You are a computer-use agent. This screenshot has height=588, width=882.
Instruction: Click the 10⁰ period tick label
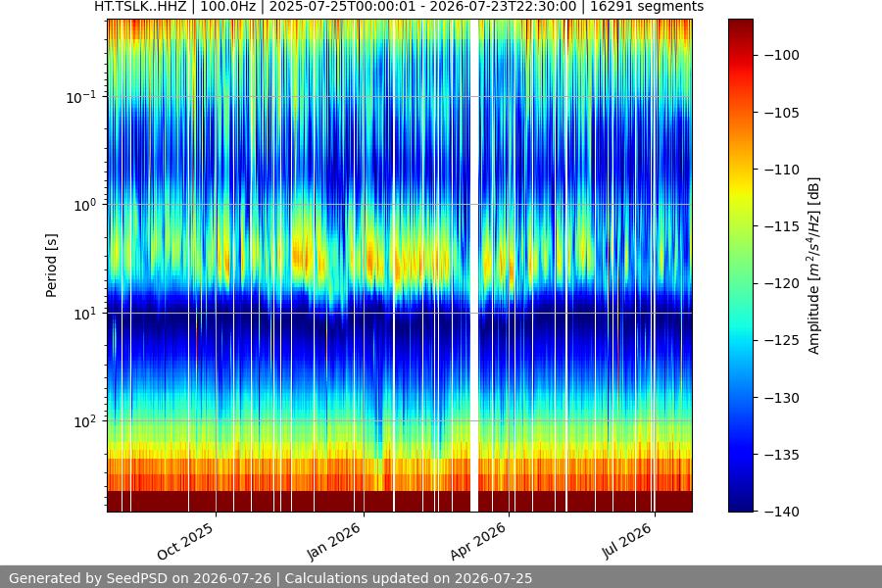point(84,205)
